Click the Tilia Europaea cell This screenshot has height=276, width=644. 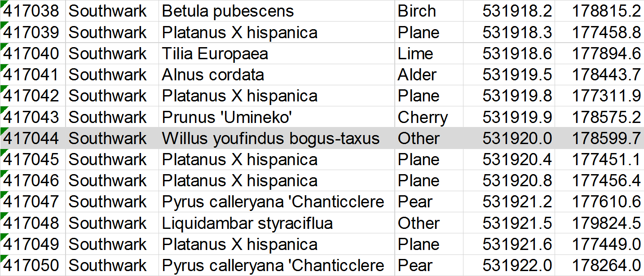(x=215, y=54)
